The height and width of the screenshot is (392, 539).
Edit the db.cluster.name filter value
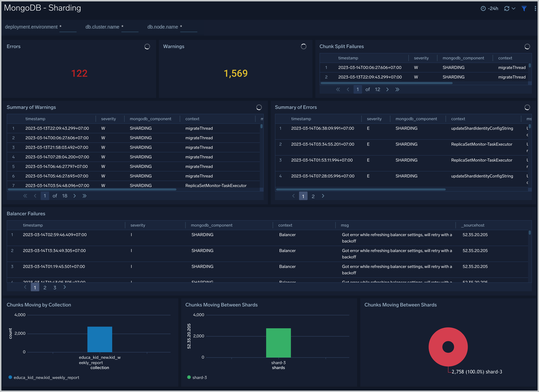pos(130,27)
